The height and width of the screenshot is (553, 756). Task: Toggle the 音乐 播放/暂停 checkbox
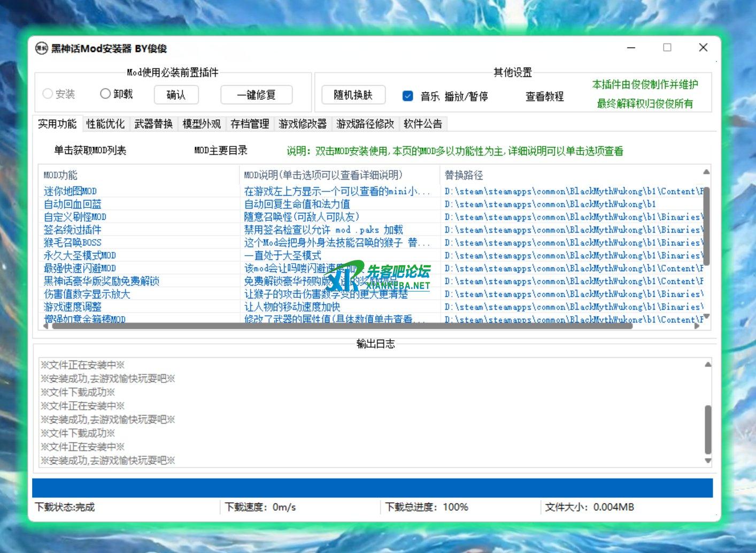click(408, 96)
